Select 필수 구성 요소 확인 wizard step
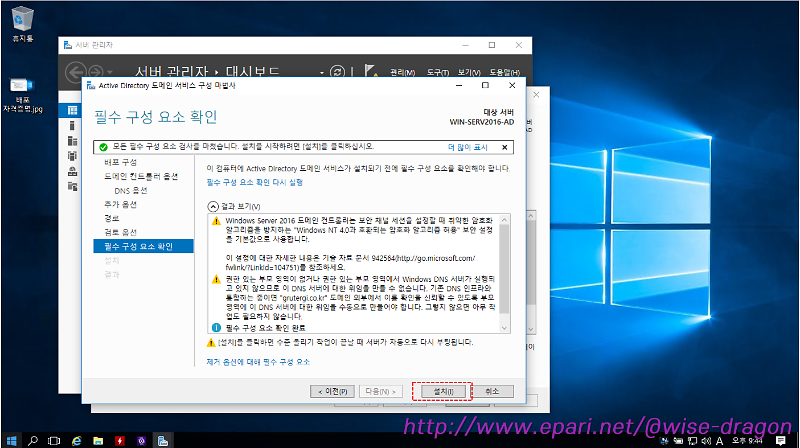 point(143,246)
